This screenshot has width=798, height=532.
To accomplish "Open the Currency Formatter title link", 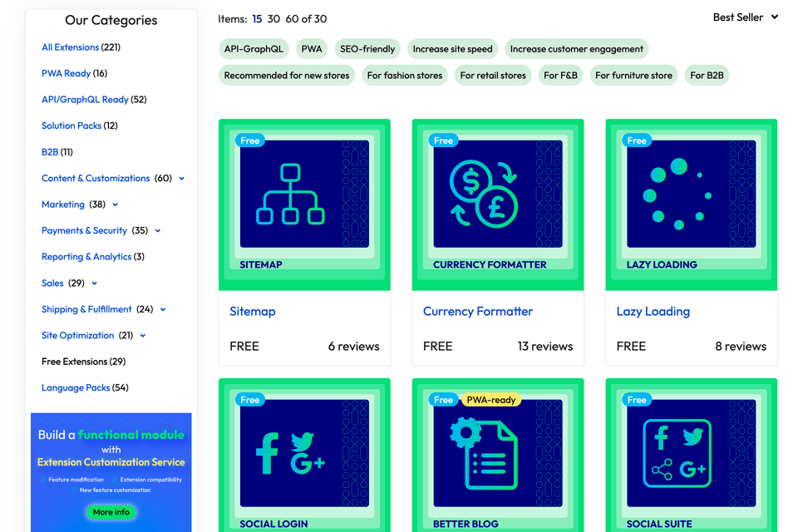I will 478,312.
